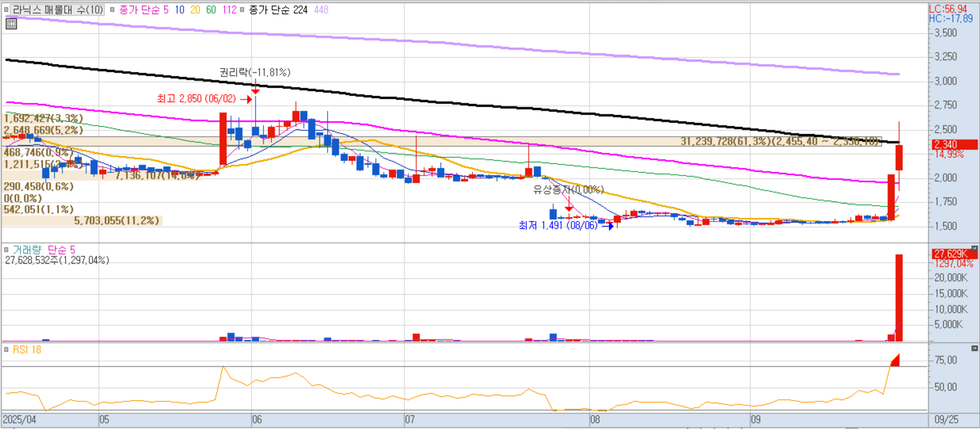Screen dimensions: 980x429
Task: Click the 290,458(0.6%) profile label
Action: point(39,186)
